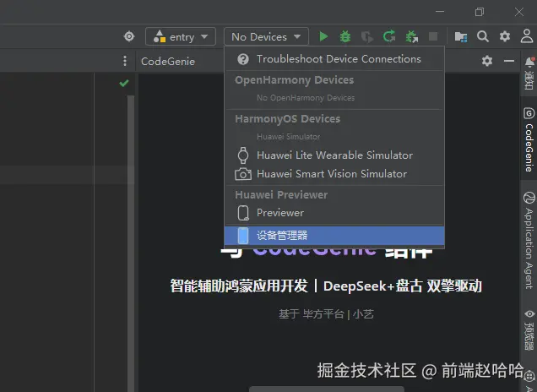
Task: Open the vertical three-dot options menu
Action: [x=125, y=61]
